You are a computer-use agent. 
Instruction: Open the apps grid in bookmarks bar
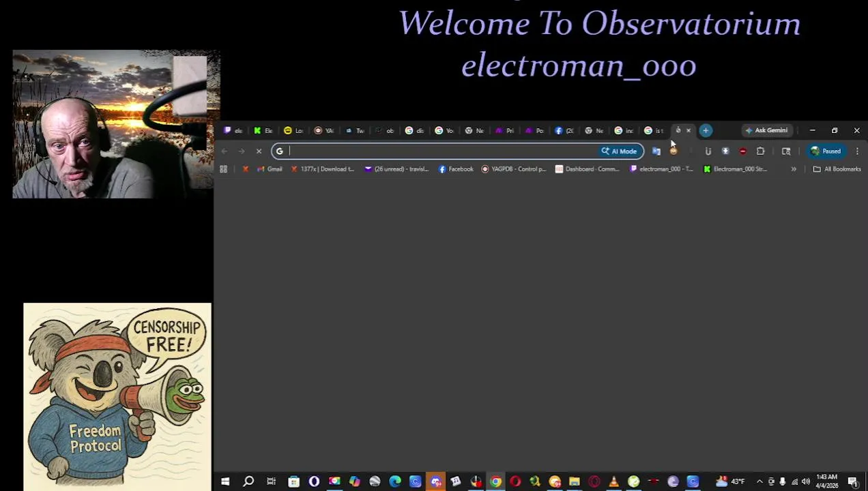[223, 169]
